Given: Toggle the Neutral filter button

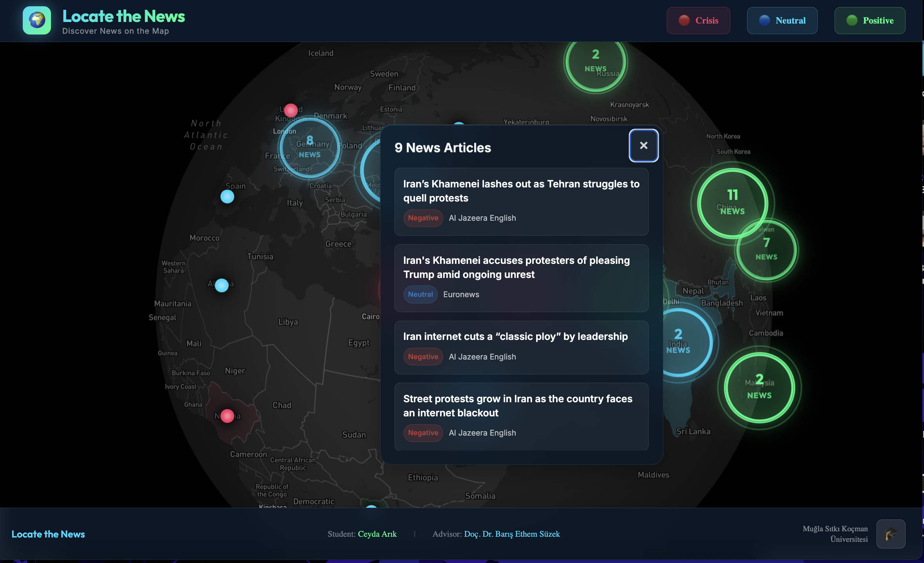Looking at the screenshot, I should click(x=782, y=20).
